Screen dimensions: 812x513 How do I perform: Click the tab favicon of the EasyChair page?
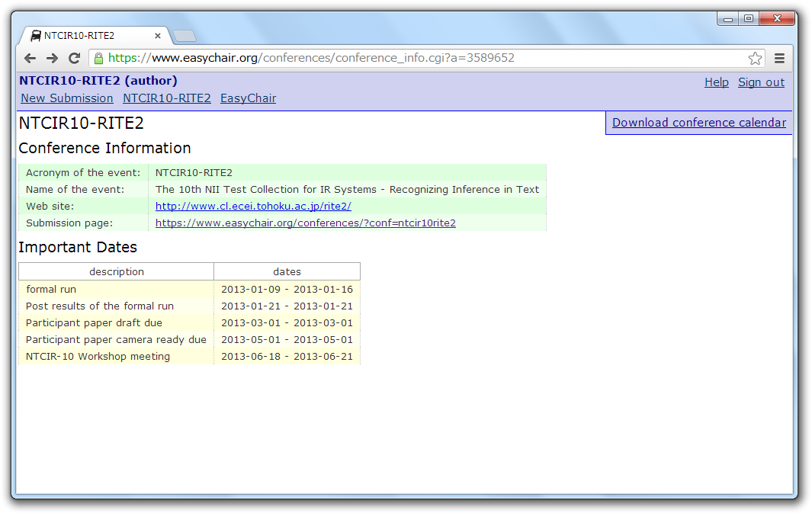pos(35,36)
